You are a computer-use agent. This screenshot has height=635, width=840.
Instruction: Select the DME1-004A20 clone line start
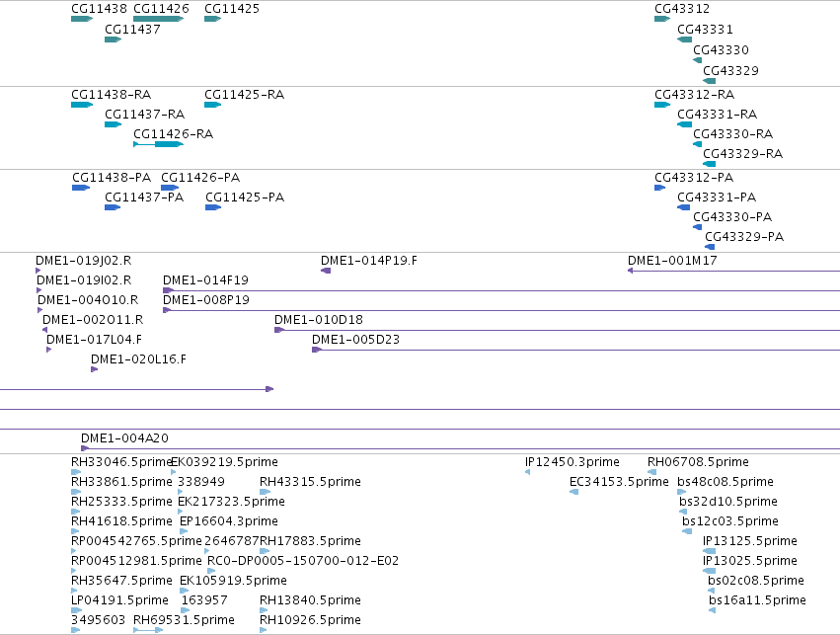pos(85,448)
